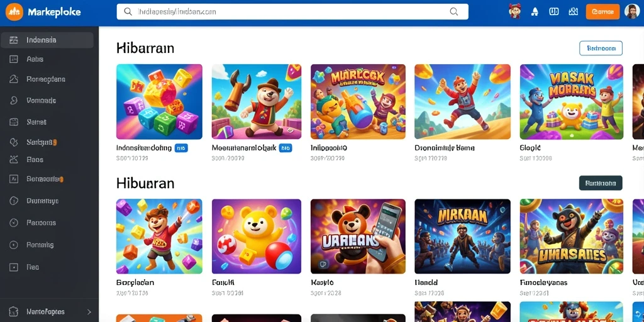Open the Dronomimlye Bema game title link
This screenshot has height=322, width=644.
coord(445,148)
